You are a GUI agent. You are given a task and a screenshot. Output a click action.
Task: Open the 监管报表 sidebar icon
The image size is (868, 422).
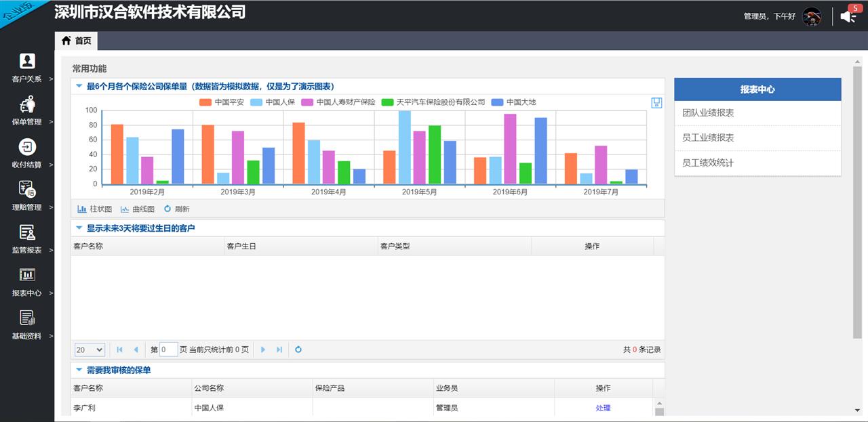tap(27, 232)
